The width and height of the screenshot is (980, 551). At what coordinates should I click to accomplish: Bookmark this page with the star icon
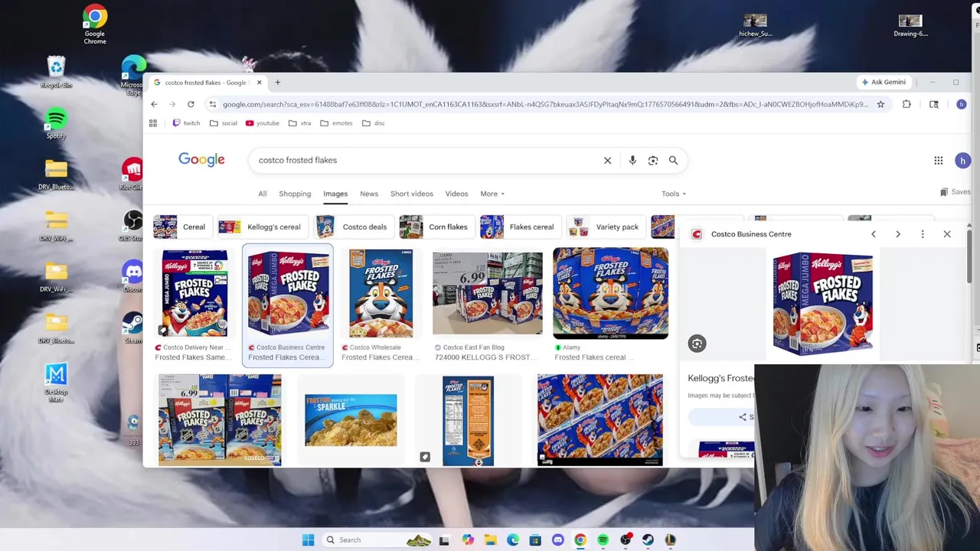(x=880, y=104)
